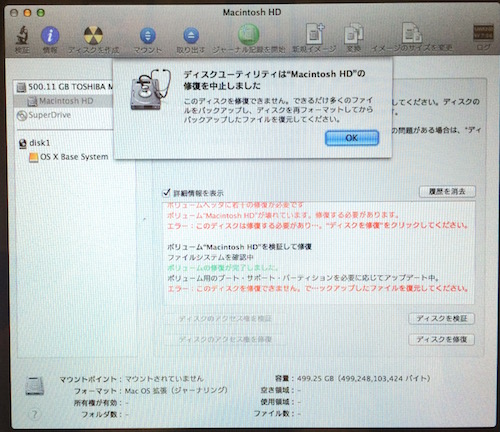Select the 500.11 GB TOSHIBA disk
The image size is (500, 432).
65,87
